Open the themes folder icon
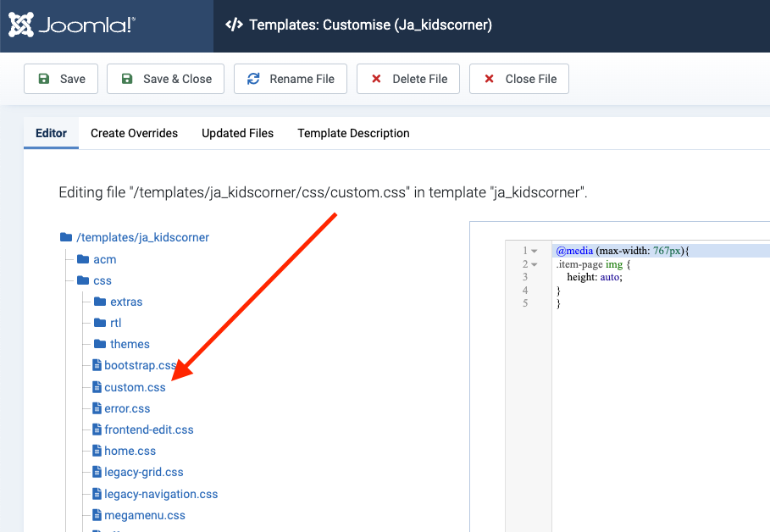Viewport: 770px width, 532px height. [100, 344]
